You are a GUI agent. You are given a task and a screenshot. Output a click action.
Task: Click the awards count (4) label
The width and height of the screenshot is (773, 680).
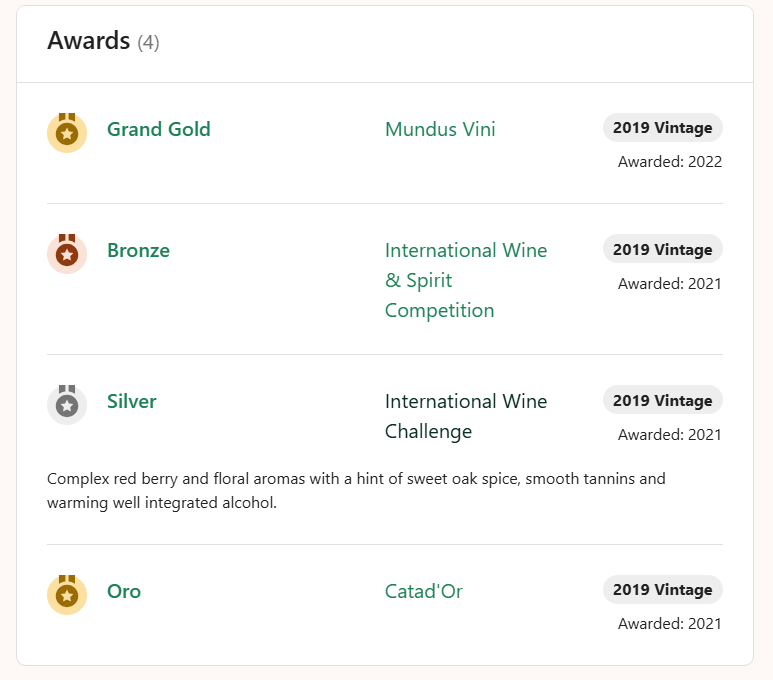click(x=148, y=42)
